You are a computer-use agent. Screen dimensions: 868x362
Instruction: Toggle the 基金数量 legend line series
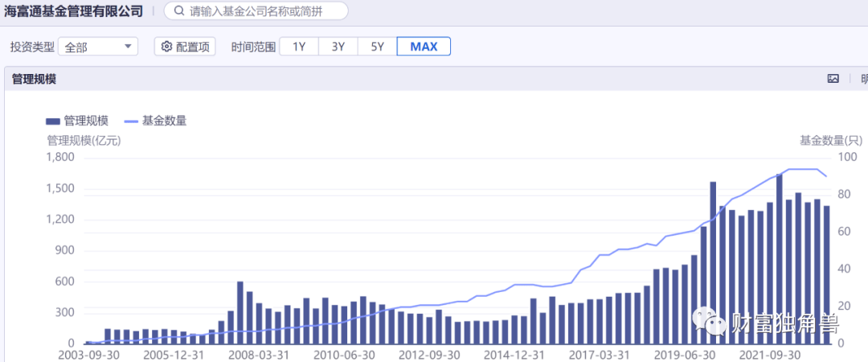point(154,121)
